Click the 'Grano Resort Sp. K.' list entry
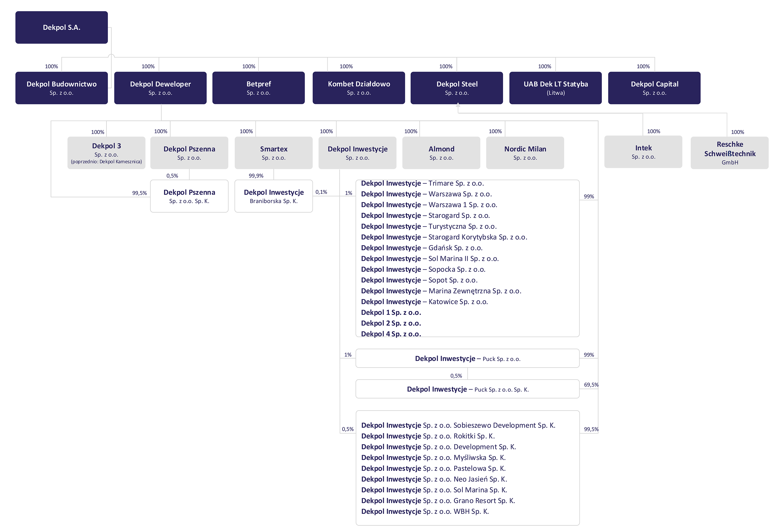The width and height of the screenshot is (778, 532). [x=438, y=501]
